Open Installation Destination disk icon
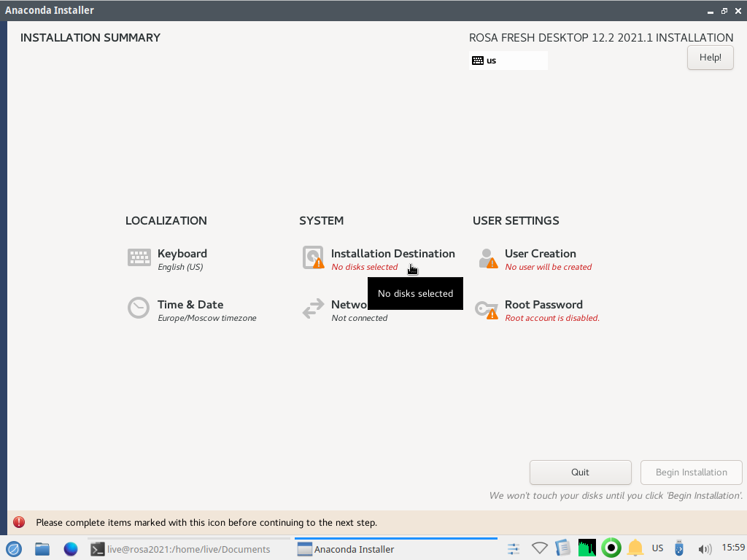Image resolution: width=747 pixels, height=560 pixels. (x=314, y=257)
